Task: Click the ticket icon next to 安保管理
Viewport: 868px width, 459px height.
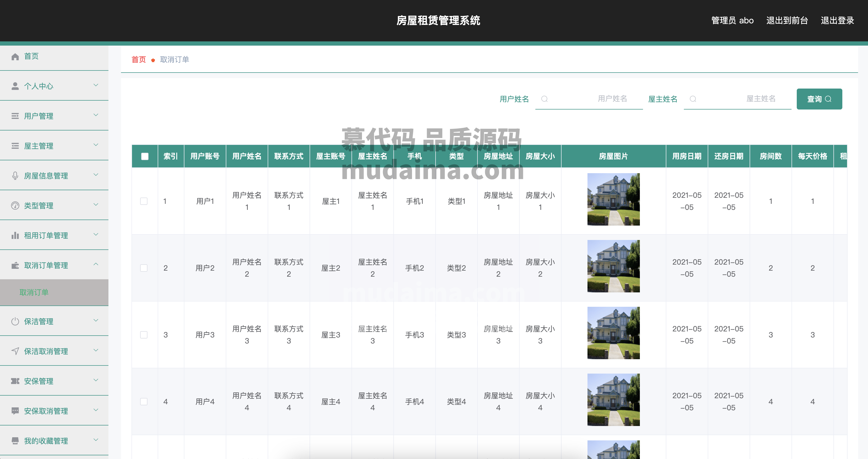Action: tap(15, 381)
